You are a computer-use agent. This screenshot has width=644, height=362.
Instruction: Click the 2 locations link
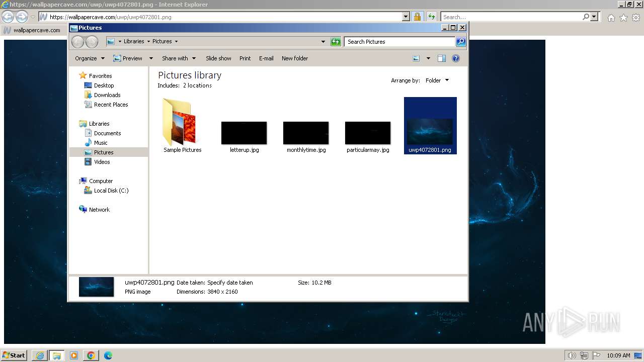(x=197, y=85)
